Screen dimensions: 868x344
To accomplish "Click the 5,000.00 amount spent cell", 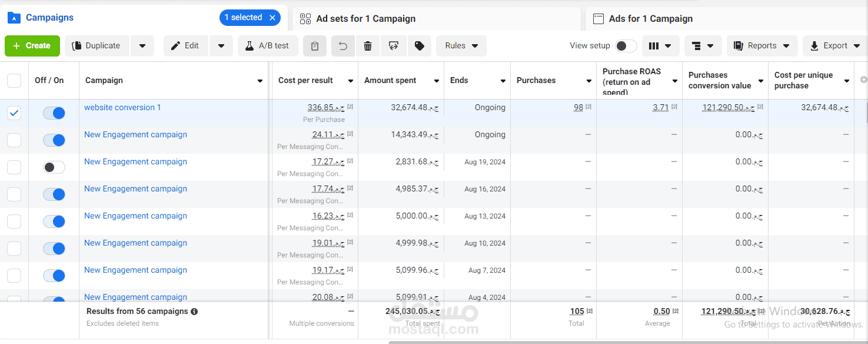I will (x=417, y=216).
